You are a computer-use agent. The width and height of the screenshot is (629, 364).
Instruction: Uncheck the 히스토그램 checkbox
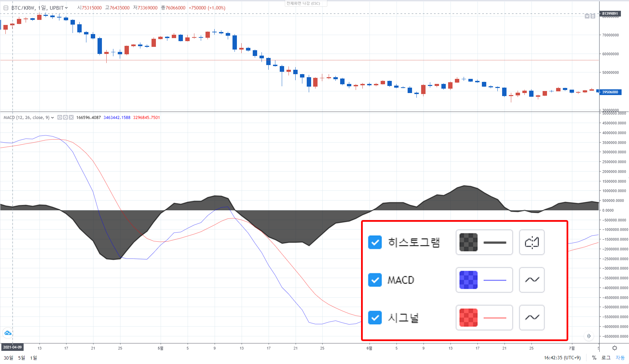[375, 242]
